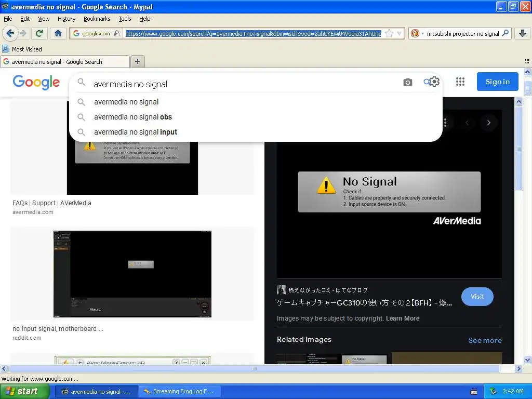
Task: Select the avermedia no signal tab
Action: (65, 61)
